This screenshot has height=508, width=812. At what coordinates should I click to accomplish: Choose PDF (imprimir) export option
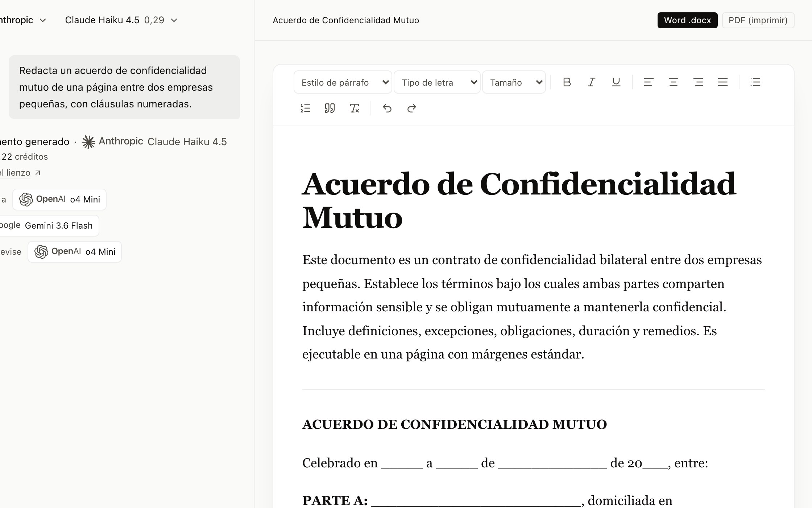click(x=758, y=20)
